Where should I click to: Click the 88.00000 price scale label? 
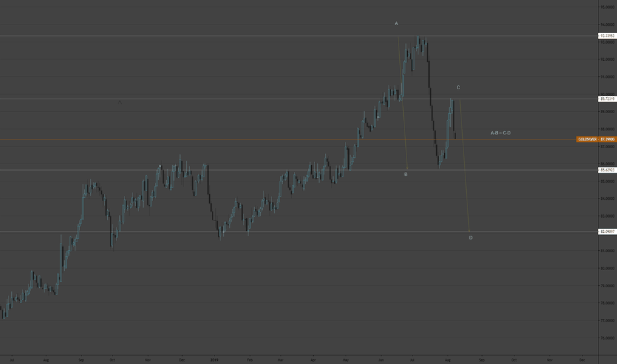[608, 129]
